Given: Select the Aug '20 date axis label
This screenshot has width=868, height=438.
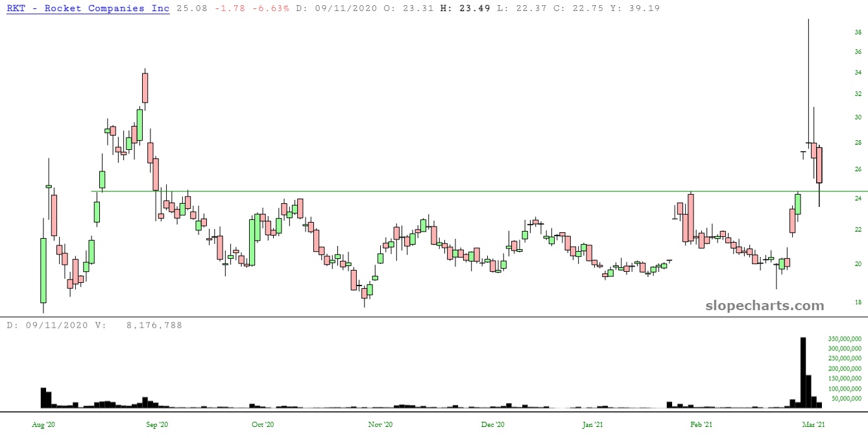Looking at the screenshot, I should point(43,424).
